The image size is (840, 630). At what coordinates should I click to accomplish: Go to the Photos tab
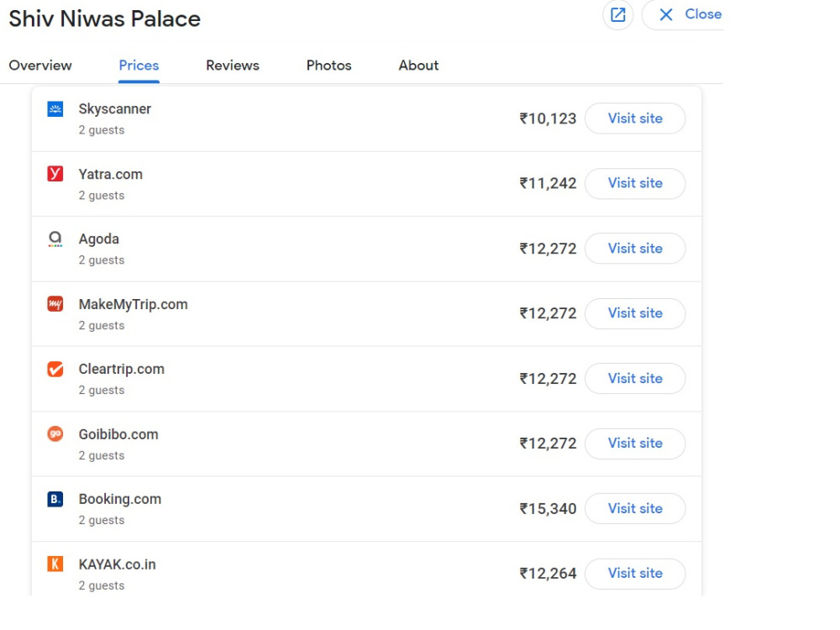point(329,66)
